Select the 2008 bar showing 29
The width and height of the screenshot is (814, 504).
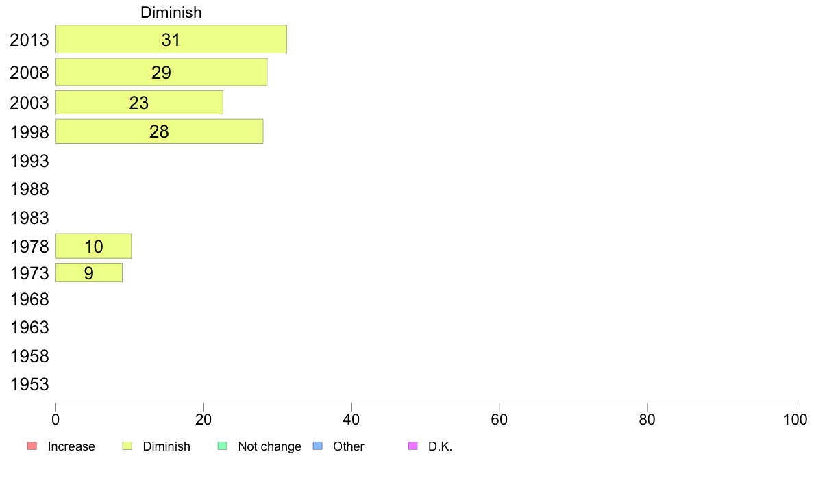coord(162,72)
